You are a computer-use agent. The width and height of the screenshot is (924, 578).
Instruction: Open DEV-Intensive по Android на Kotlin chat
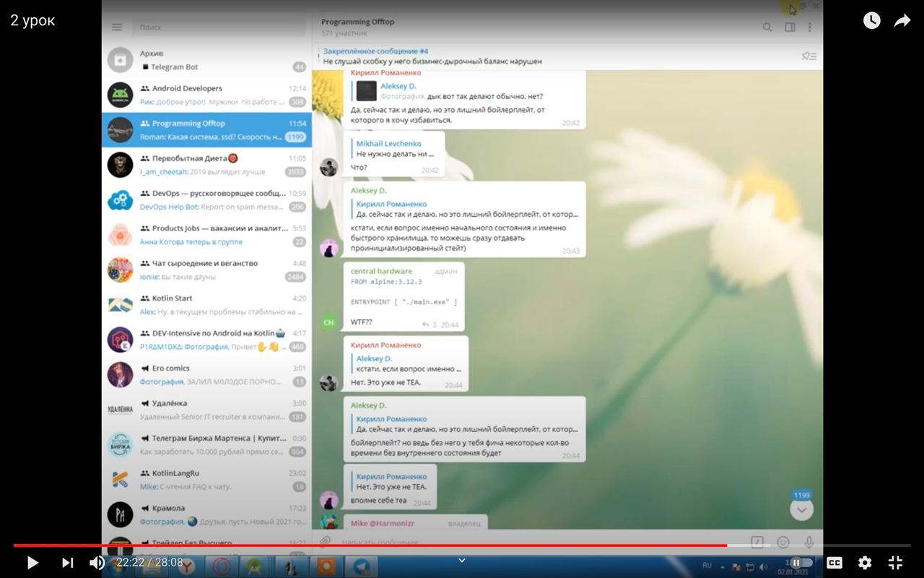pyautogui.click(x=206, y=340)
